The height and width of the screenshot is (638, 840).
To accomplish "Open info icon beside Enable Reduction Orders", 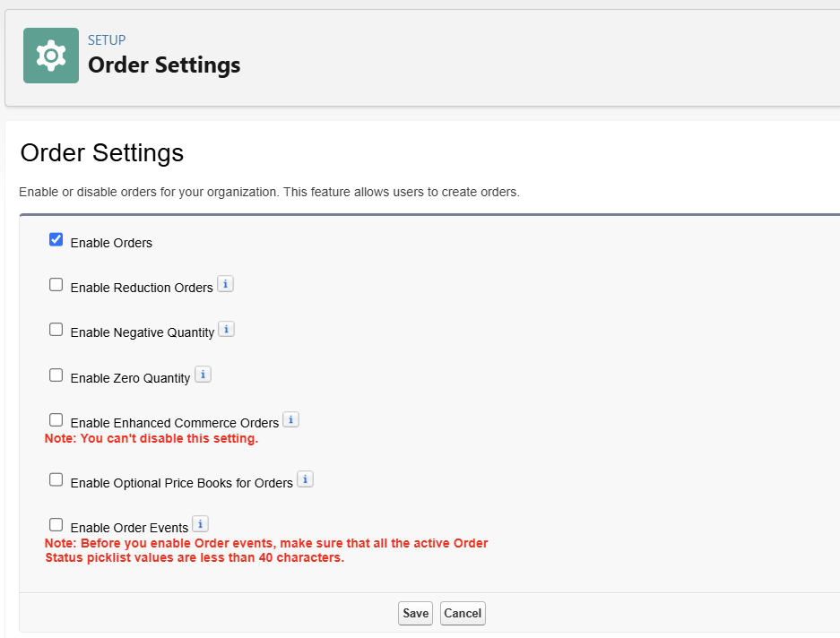I will (226, 284).
